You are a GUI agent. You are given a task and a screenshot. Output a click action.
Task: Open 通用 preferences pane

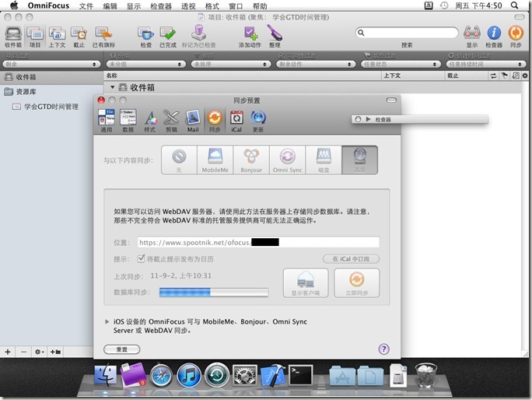pyautogui.click(x=107, y=121)
